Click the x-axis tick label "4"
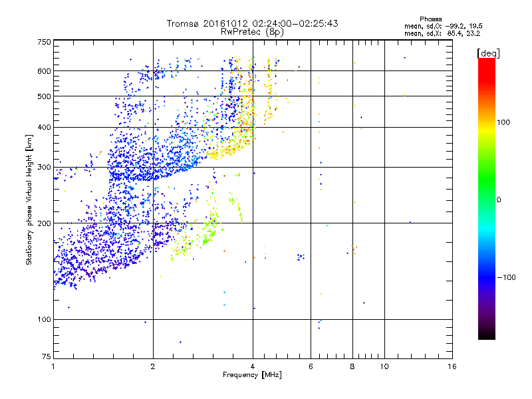The height and width of the screenshot is (399, 532). 253,366
